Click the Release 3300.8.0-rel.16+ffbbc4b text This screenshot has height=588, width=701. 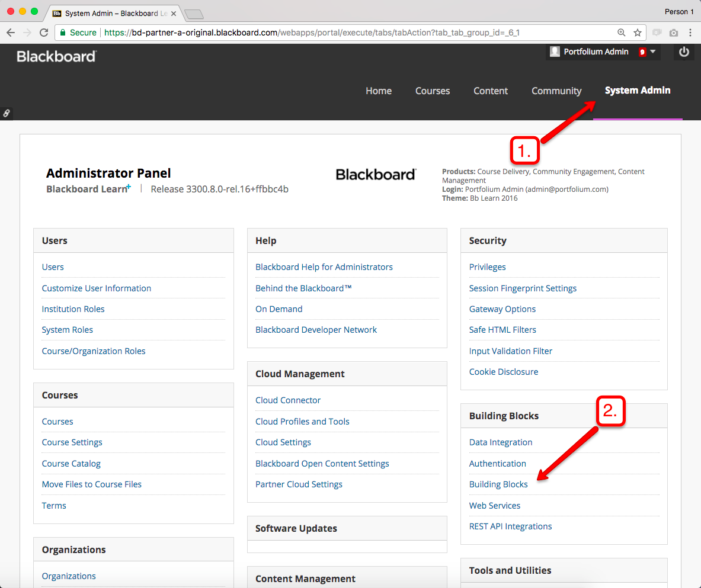219,189
